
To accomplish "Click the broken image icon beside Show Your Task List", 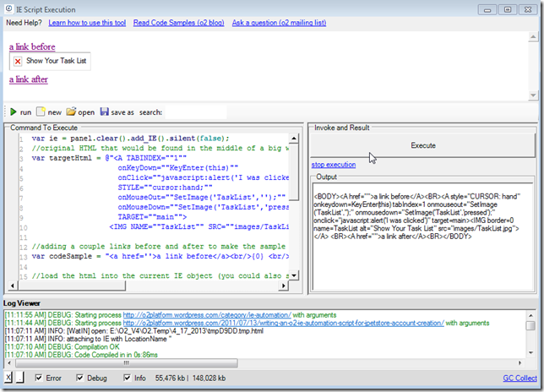I will point(18,62).
